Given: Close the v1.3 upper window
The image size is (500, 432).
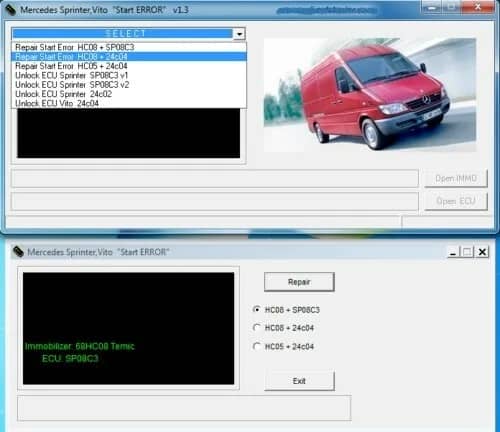Looking at the screenshot, I should pyautogui.click(x=477, y=7).
